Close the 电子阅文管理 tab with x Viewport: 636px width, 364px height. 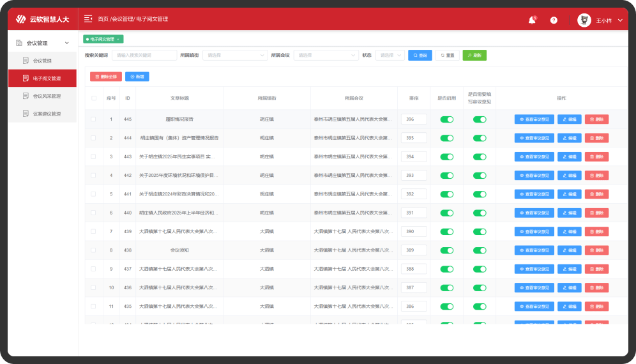click(118, 40)
